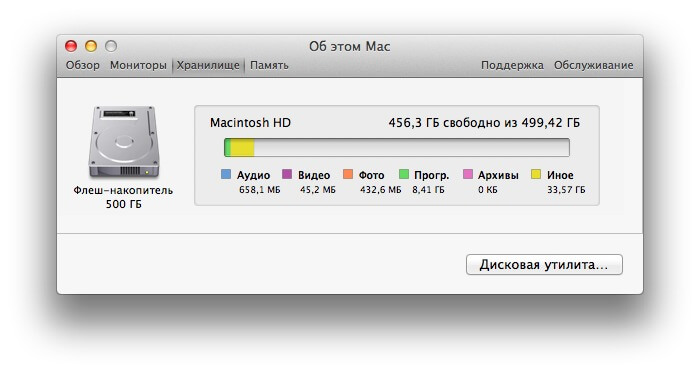The image size is (700, 373).
Task: Click the green Прогр. color swatch
Action: [x=404, y=174]
